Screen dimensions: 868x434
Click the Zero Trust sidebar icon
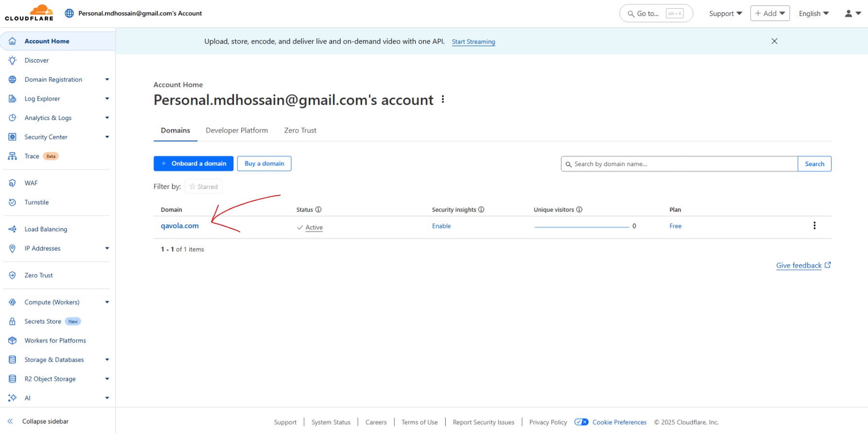click(13, 275)
